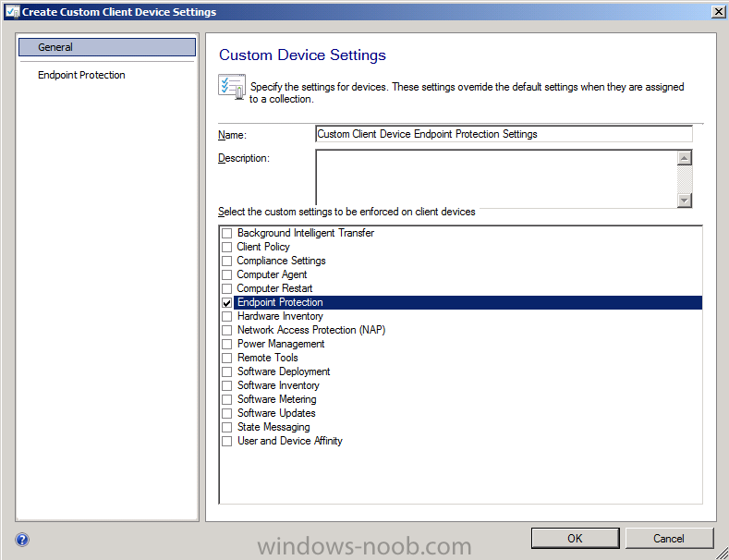Check the Remote Tools box

[x=226, y=359]
